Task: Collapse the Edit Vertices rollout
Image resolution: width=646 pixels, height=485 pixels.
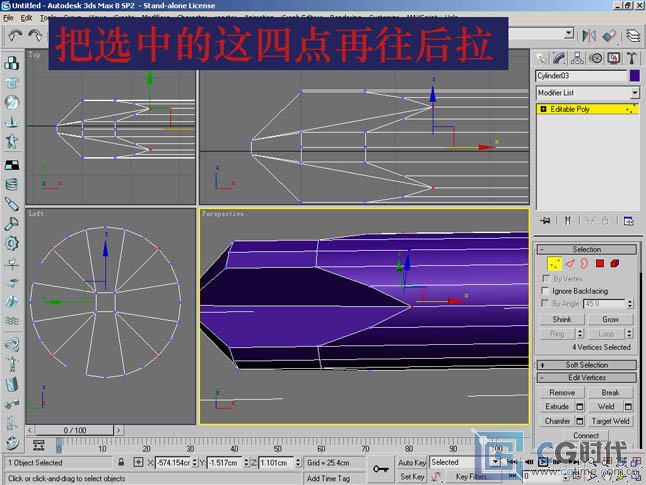Action: [587, 377]
